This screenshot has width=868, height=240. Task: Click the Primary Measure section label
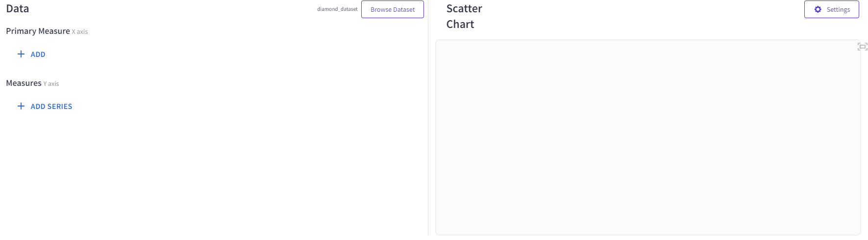pos(38,31)
